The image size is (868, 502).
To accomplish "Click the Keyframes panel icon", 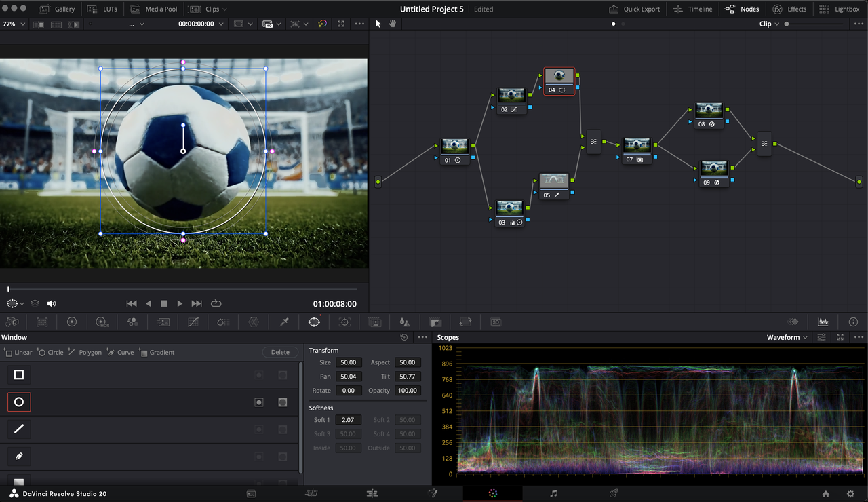I will tap(793, 322).
